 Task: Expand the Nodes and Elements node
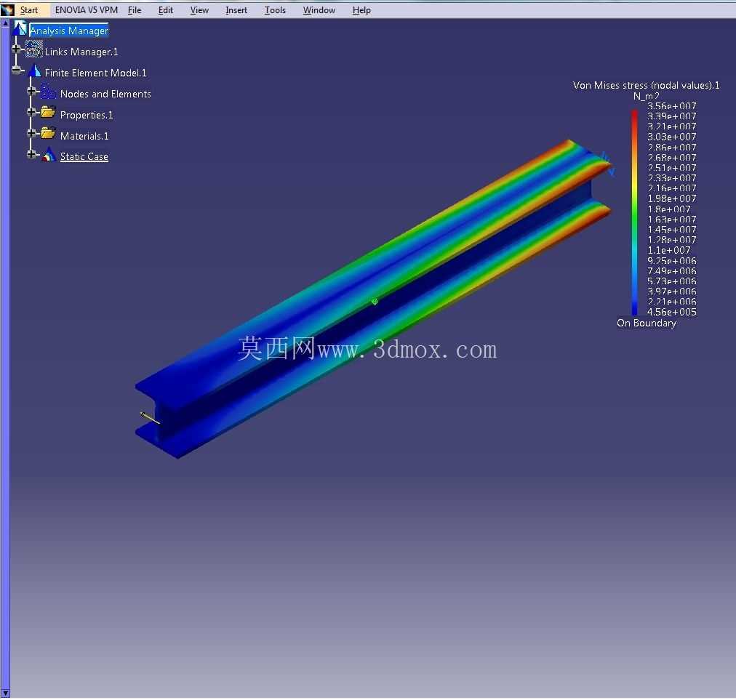click(x=31, y=91)
